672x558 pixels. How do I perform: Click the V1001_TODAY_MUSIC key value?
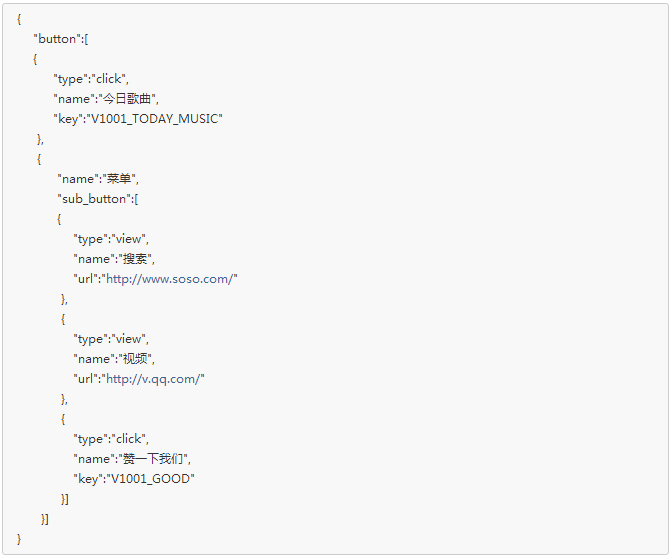pos(155,119)
